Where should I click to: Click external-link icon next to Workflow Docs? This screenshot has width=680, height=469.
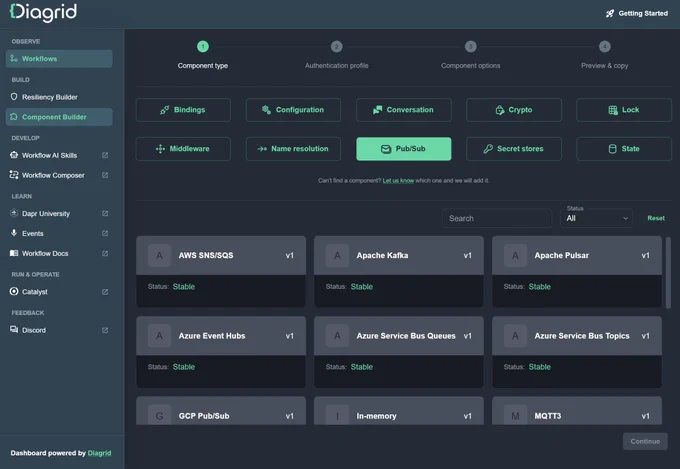coord(105,253)
